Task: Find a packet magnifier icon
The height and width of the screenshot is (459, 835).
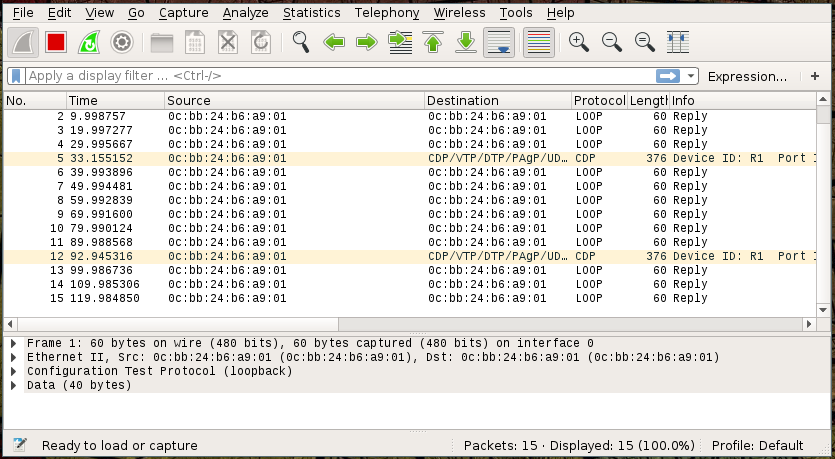Action: coord(301,42)
